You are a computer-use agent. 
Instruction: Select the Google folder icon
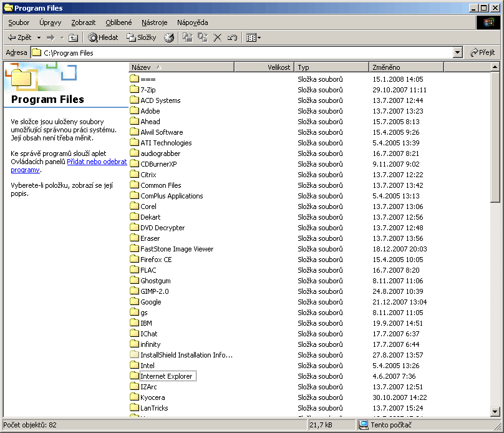click(x=134, y=301)
